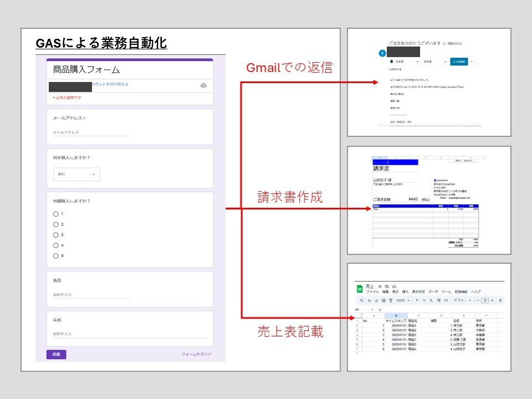Screen dimensions: 532x399
Task: Click the decrease decimal places icon
Action: [x=432, y=300]
